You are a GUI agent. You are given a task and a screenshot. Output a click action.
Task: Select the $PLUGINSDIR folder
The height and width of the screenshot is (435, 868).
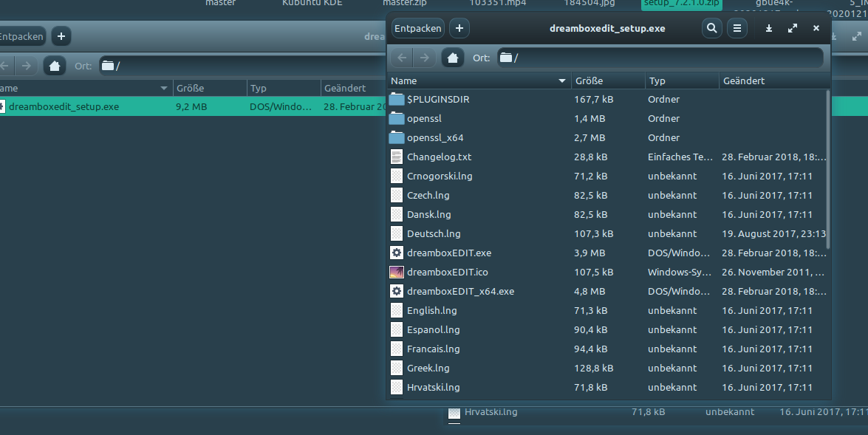click(606, 100)
